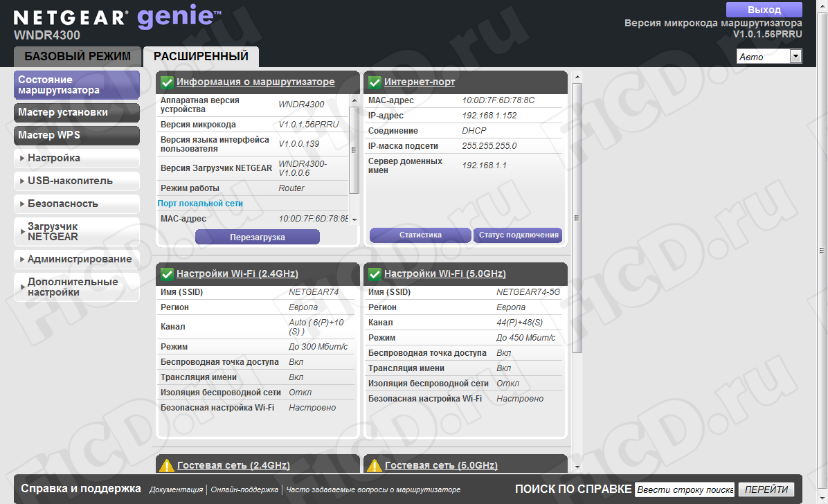Click router info panel scroll-down arrow

pyautogui.click(x=354, y=219)
